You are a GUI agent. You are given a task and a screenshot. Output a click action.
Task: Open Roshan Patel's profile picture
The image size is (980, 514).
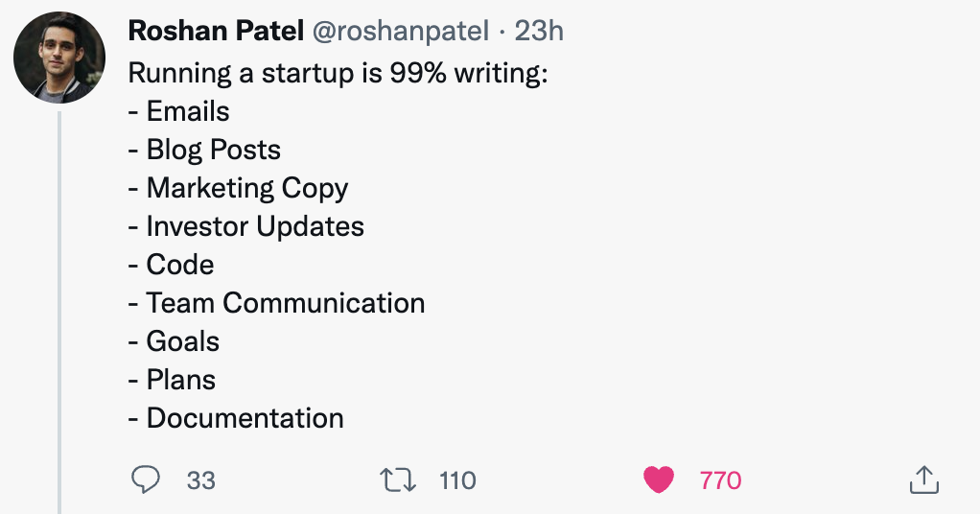tap(59, 58)
